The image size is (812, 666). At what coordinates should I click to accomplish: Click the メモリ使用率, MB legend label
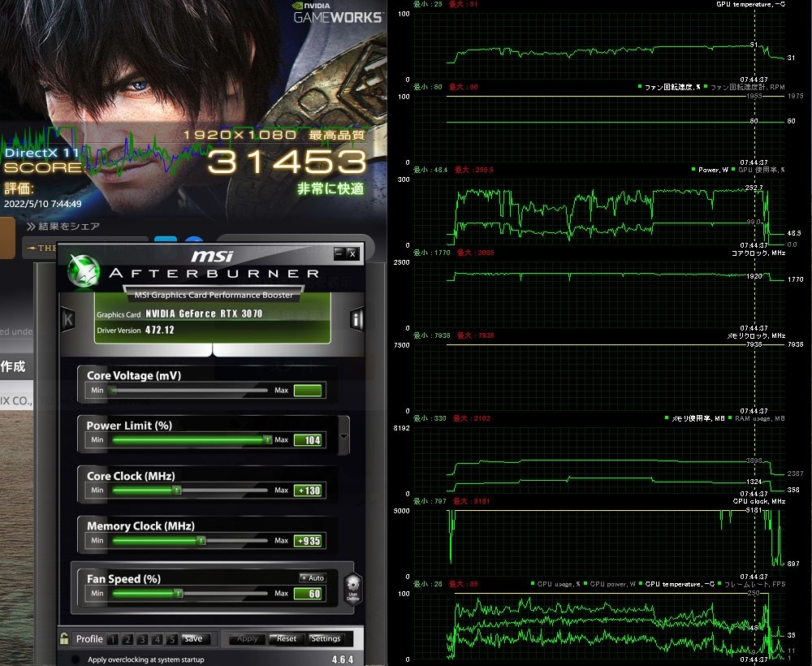pos(698,418)
